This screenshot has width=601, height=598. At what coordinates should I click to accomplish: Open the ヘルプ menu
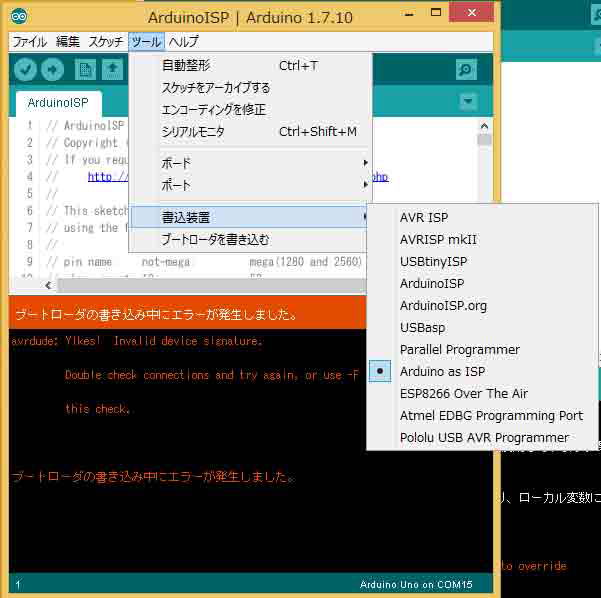coord(184,41)
